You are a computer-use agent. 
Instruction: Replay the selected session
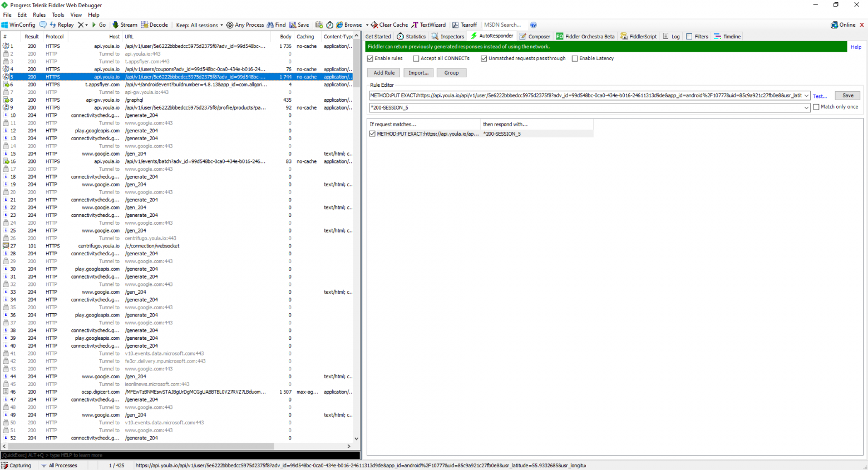click(62, 25)
